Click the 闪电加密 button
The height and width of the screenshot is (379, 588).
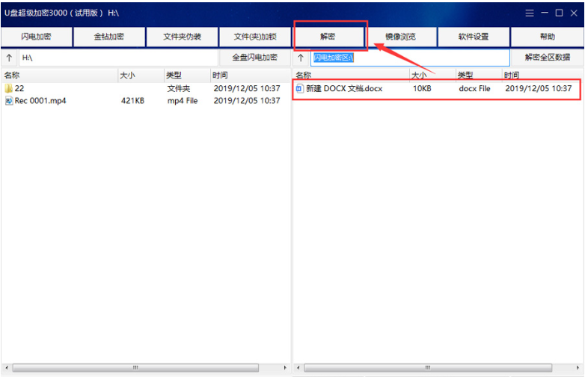[x=37, y=37]
